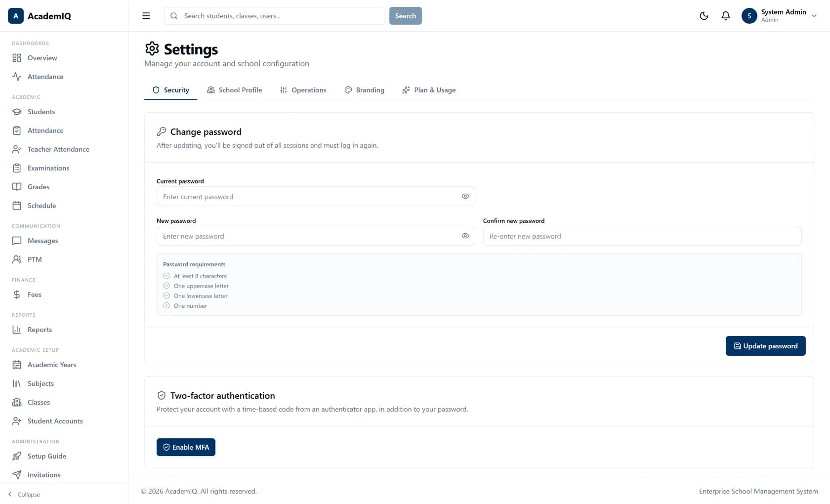Collapse the sidebar
The image size is (830, 504).
(x=24, y=494)
